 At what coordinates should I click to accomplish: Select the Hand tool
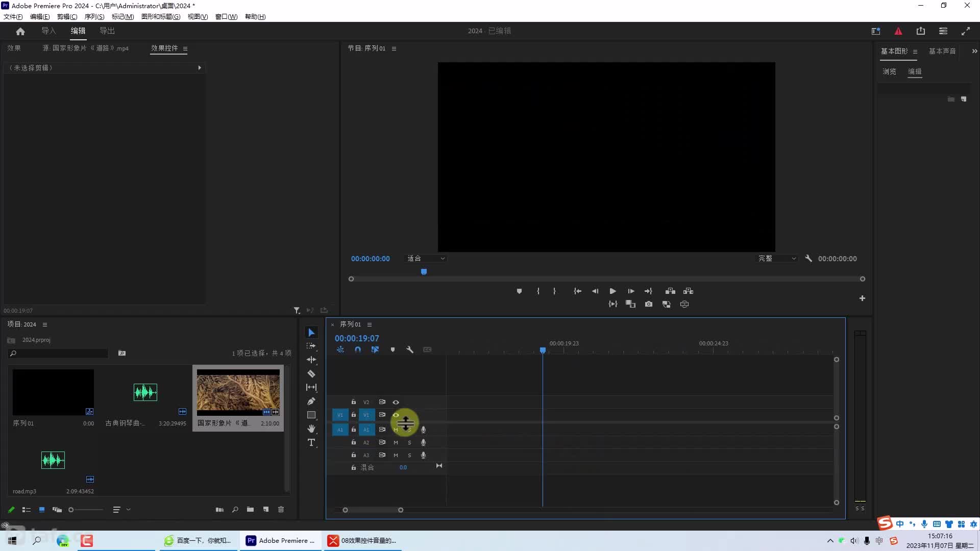click(311, 429)
